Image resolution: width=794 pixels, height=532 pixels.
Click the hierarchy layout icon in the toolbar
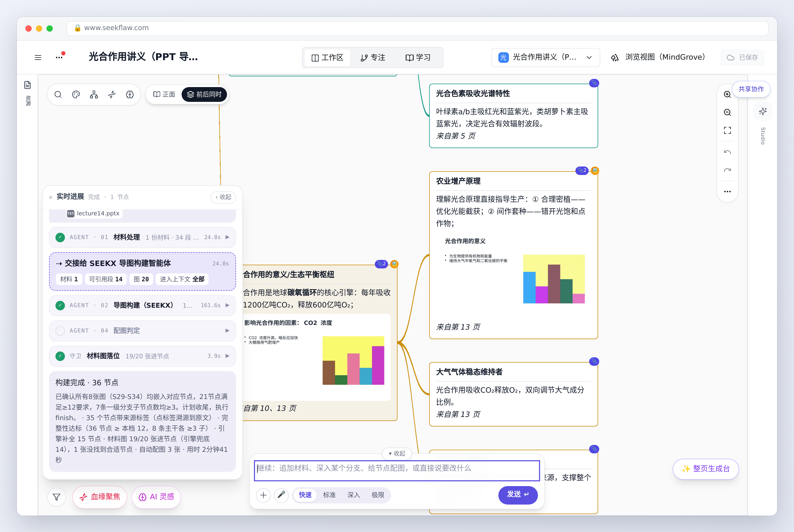[x=94, y=94]
